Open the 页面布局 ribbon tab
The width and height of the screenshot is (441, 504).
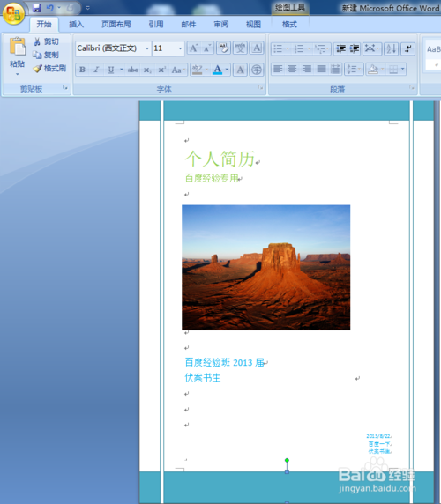pyautogui.click(x=116, y=24)
